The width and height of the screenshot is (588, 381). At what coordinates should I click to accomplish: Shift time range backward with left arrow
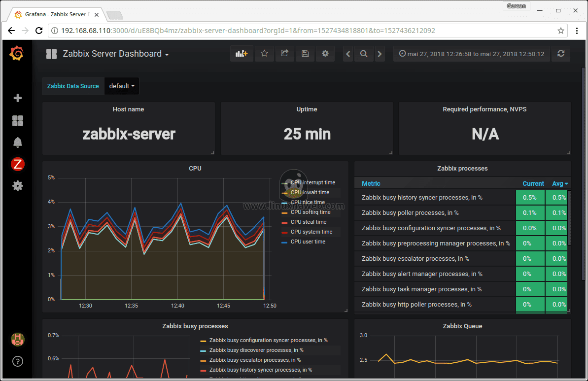[x=348, y=54]
